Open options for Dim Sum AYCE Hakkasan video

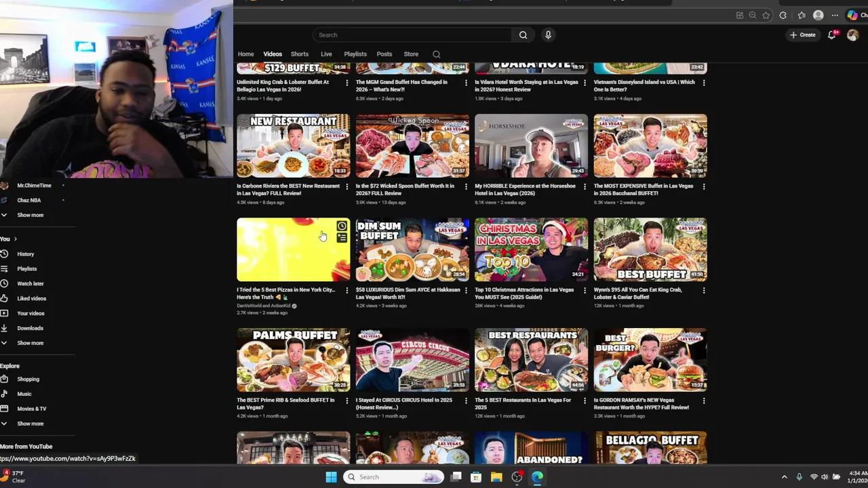466,290
